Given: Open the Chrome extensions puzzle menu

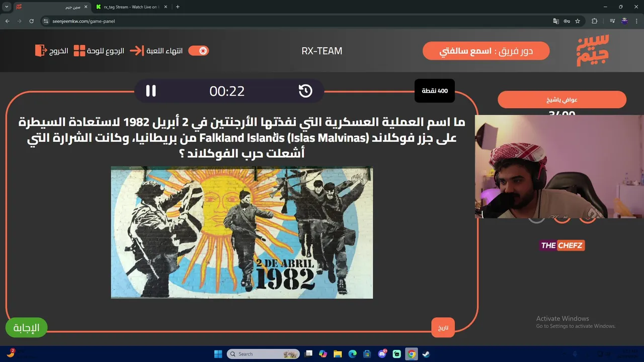Looking at the screenshot, I should [595, 21].
